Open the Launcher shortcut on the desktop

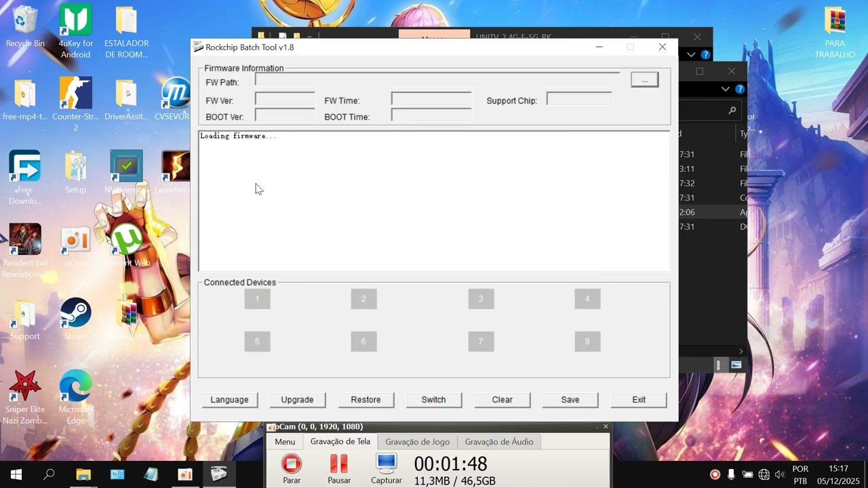click(x=175, y=173)
